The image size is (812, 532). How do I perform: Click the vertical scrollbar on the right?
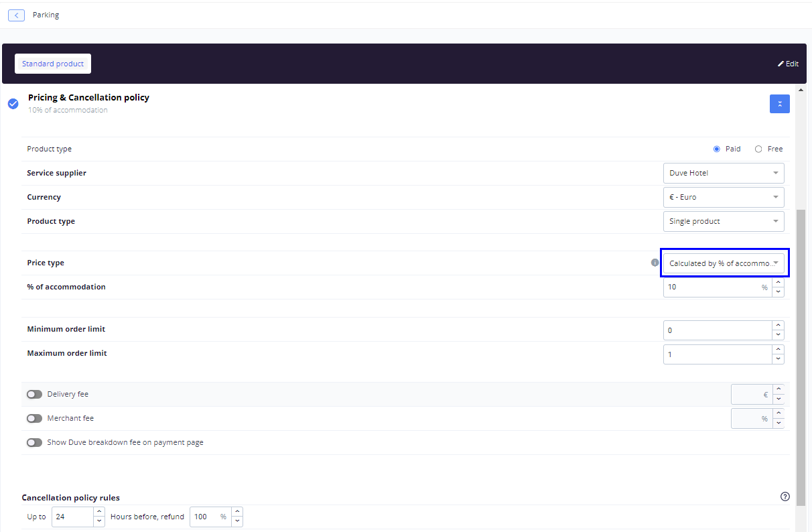(x=801, y=335)
